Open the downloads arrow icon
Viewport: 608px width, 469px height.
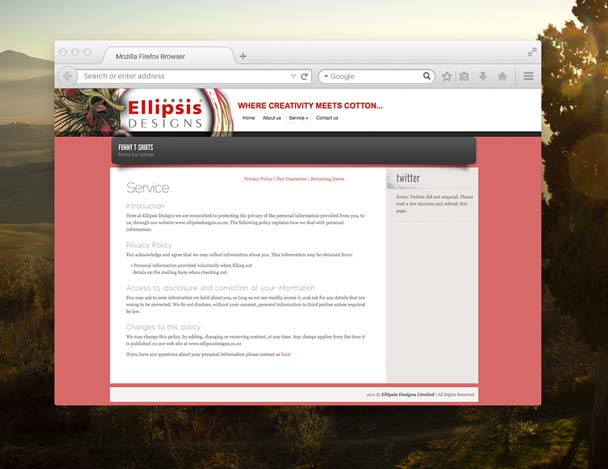483,76
